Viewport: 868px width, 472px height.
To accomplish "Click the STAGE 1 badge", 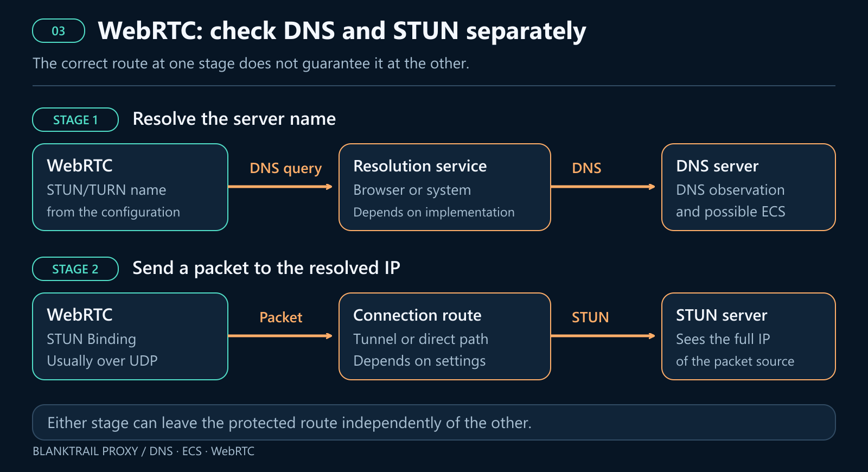I will pyautogui.click(x=75, y=120).
